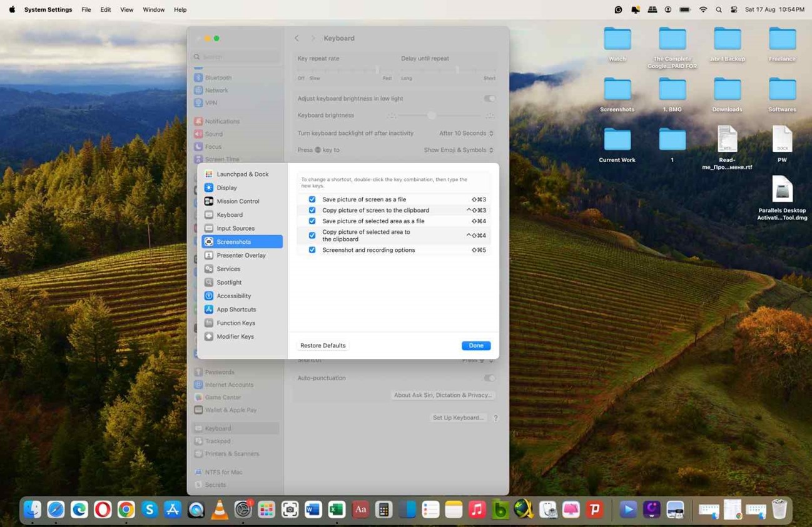
Task: Open the System Settings menu
Action: (x=48, y=9)
